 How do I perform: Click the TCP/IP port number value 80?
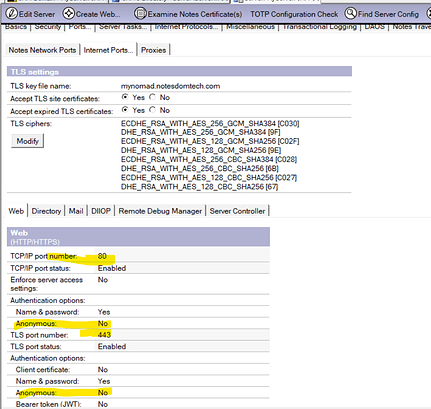tap(102, 256)
